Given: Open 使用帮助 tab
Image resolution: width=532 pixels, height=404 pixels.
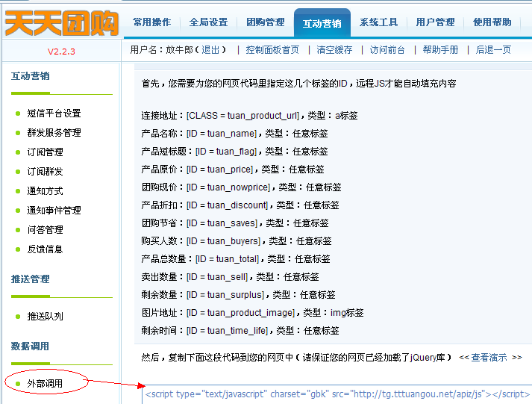Looking at the screenshot, I should pyautogui.click(x=492, y=22).
